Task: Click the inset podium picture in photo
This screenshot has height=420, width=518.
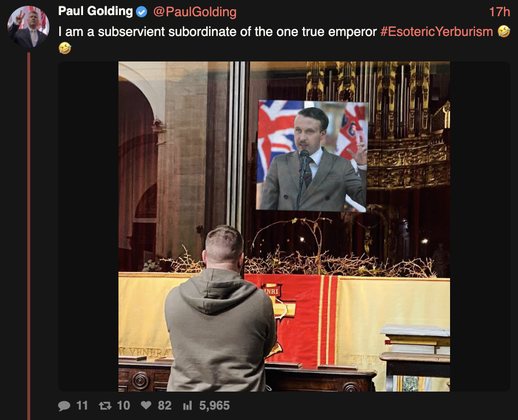Action: pyautogui.click(x=312, y=155)
